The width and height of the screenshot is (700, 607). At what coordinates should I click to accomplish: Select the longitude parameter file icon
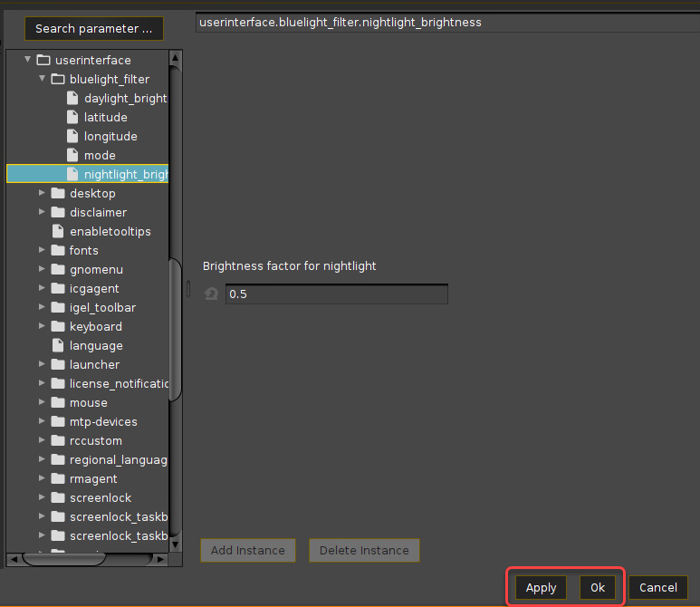74,137
